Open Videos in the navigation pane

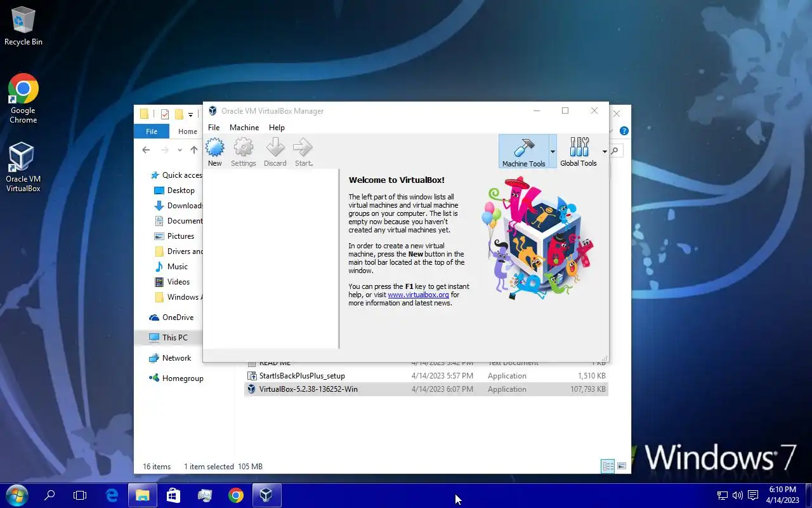pos(173,282)
